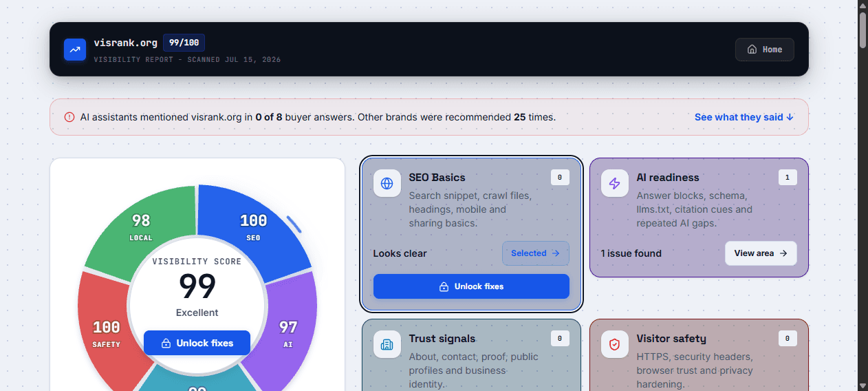868x391 pixels.
Task: Click arrow icon in Selected button
Action: coord(555,253)
